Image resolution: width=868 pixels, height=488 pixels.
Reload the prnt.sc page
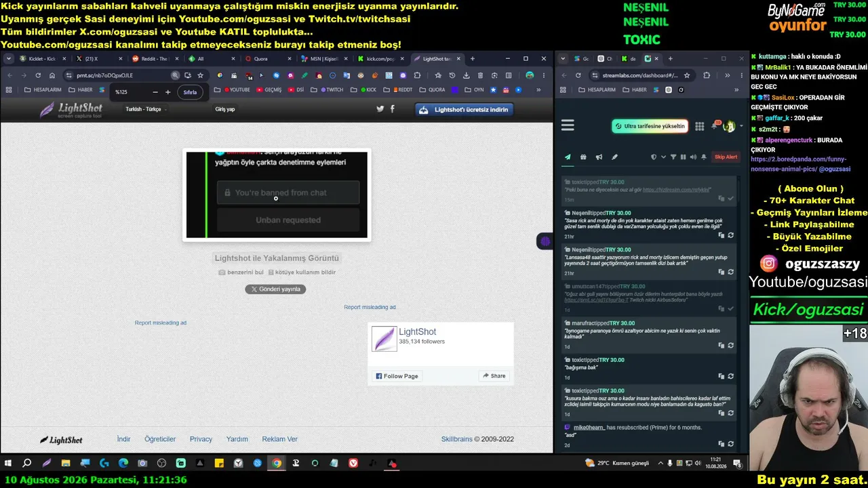[x=38, y=75]
